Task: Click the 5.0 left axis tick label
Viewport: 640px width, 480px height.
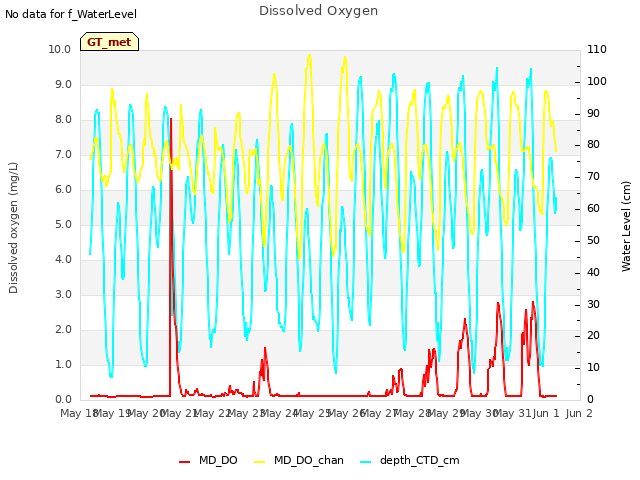Action: click(63, 224)
